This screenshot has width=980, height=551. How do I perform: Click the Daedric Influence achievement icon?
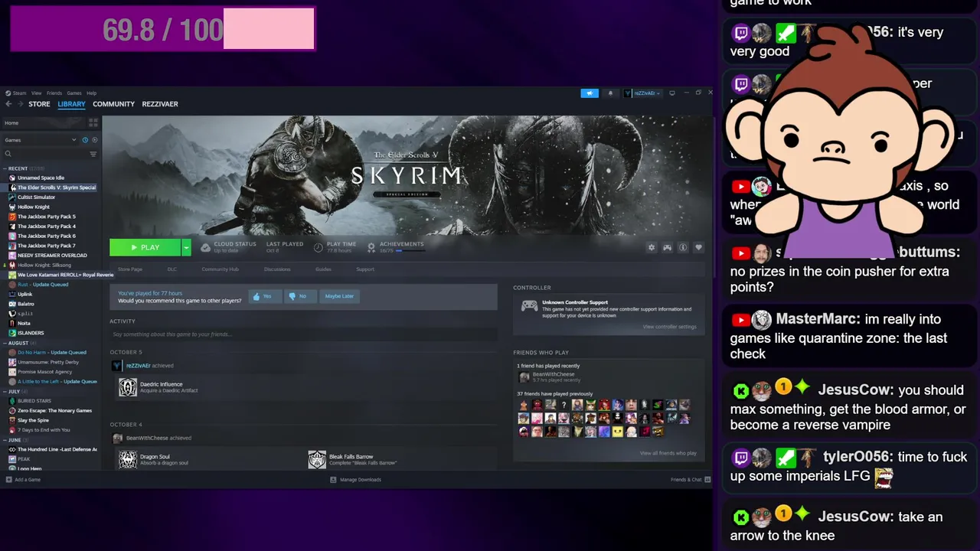128,387
